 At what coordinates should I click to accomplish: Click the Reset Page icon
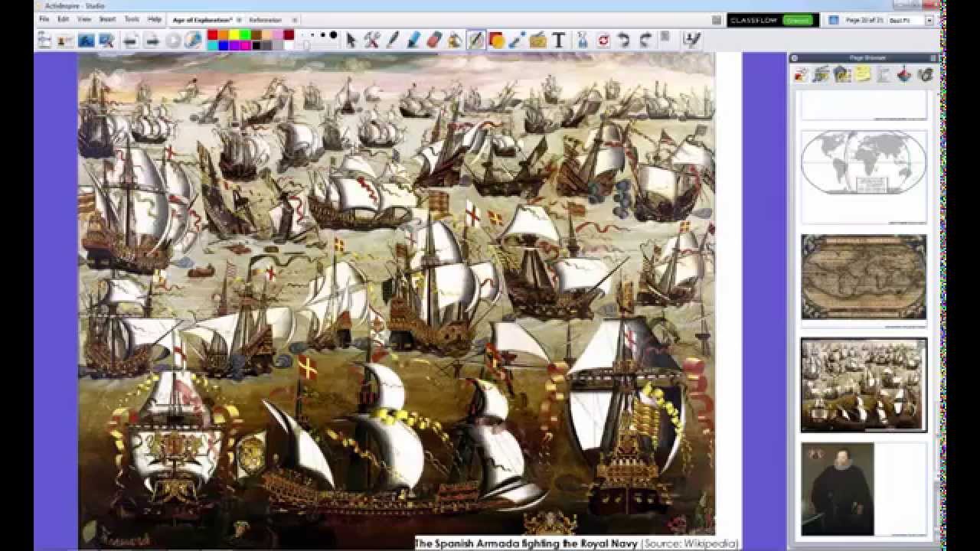[x=603, y=40]
